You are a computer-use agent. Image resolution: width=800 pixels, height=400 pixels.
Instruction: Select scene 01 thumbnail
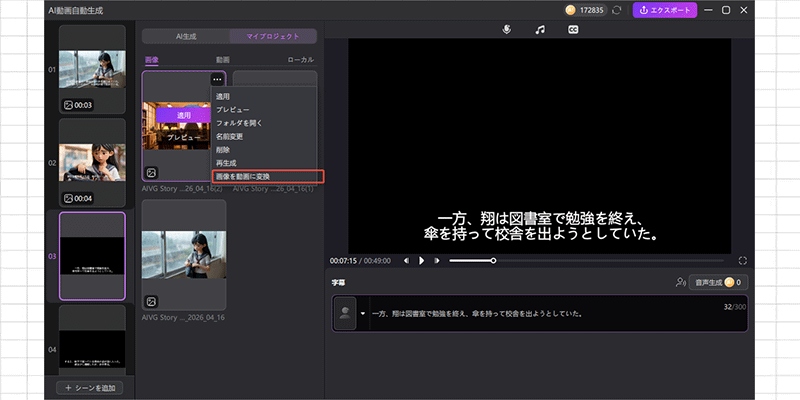[x=92, y=69]
